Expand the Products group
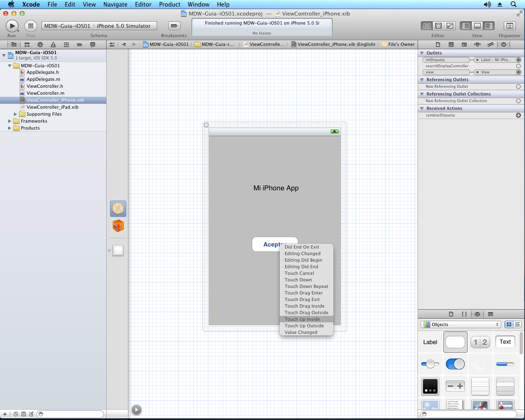 click(x=9, y=128)
